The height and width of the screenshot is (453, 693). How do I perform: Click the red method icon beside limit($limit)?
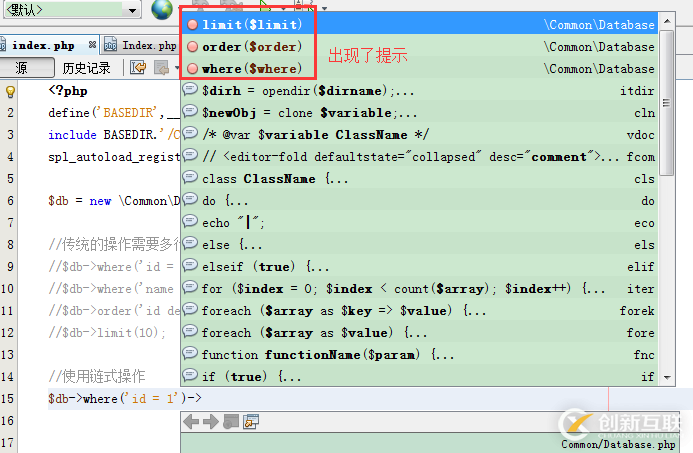(x=192, y=24)
